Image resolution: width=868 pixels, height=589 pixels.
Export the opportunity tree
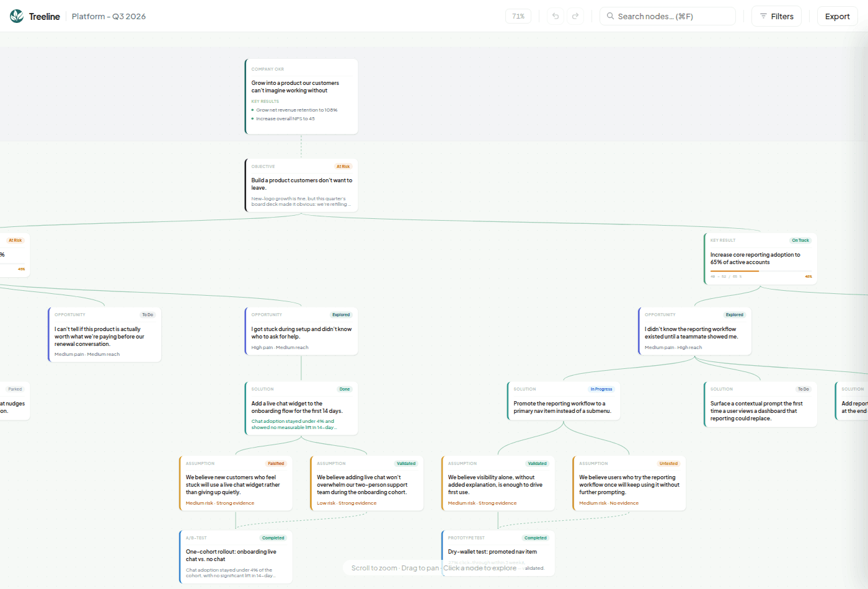[838, 16]
